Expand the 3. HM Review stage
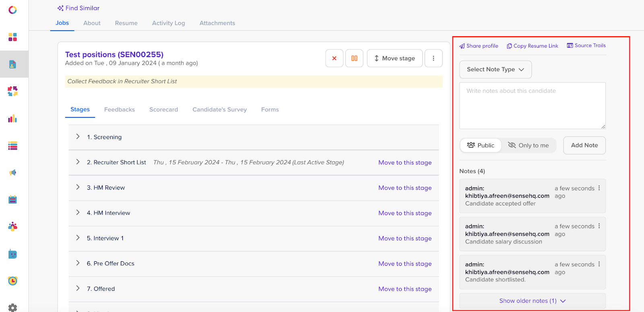The image size is (644, 312). coord(78,187)
